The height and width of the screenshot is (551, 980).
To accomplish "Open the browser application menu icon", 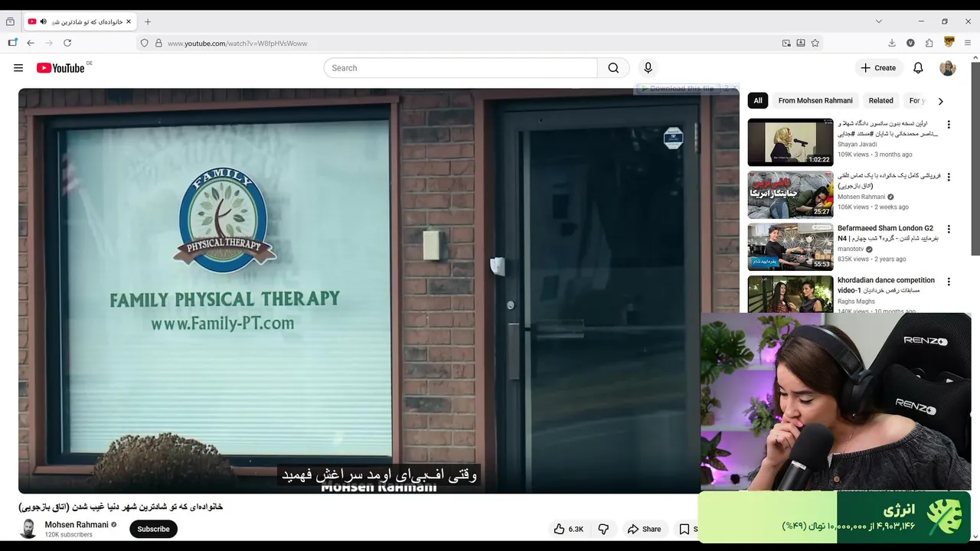I will (x=968, y=43).
